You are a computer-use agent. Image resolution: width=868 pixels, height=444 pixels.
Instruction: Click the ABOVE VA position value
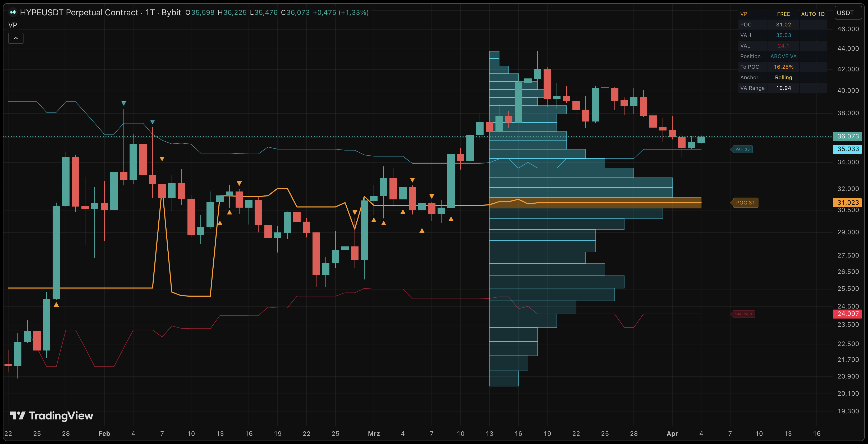(783, 56)
